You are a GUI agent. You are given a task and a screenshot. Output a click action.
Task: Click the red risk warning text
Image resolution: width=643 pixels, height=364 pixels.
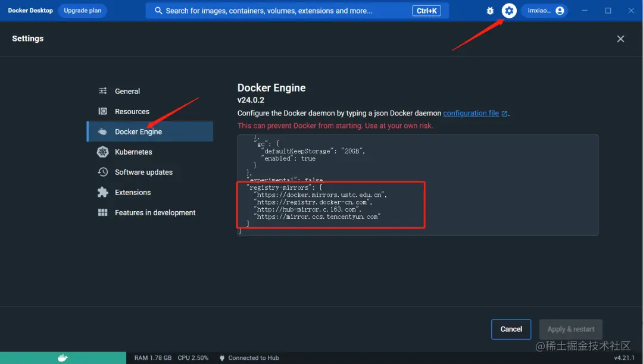click(x=335, y=125)
